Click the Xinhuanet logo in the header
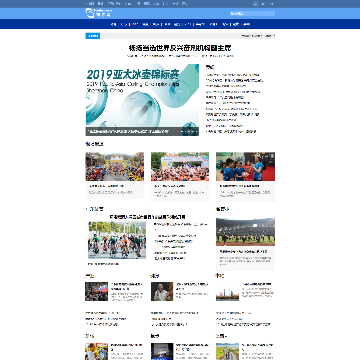360x360 pixels. coord(98,13)
